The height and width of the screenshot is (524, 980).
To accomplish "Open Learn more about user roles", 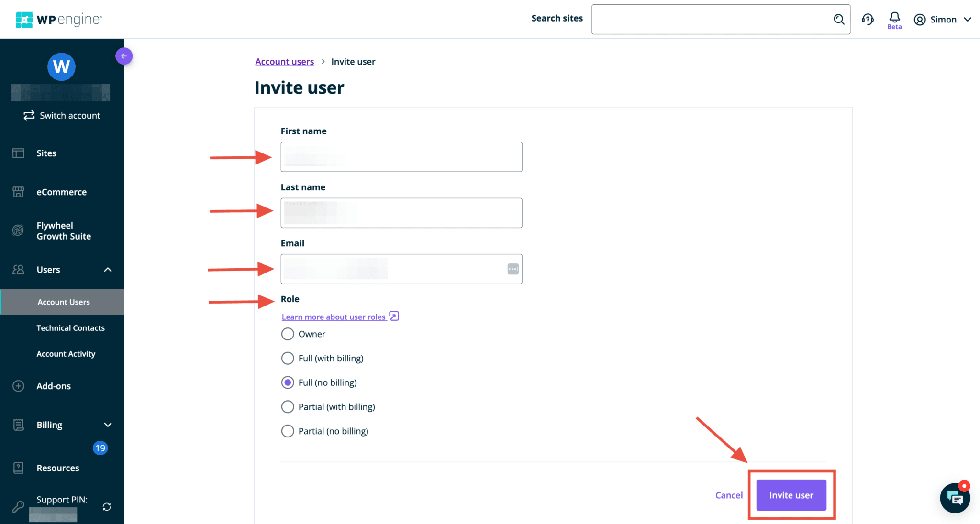I will [x=334, y=317].
